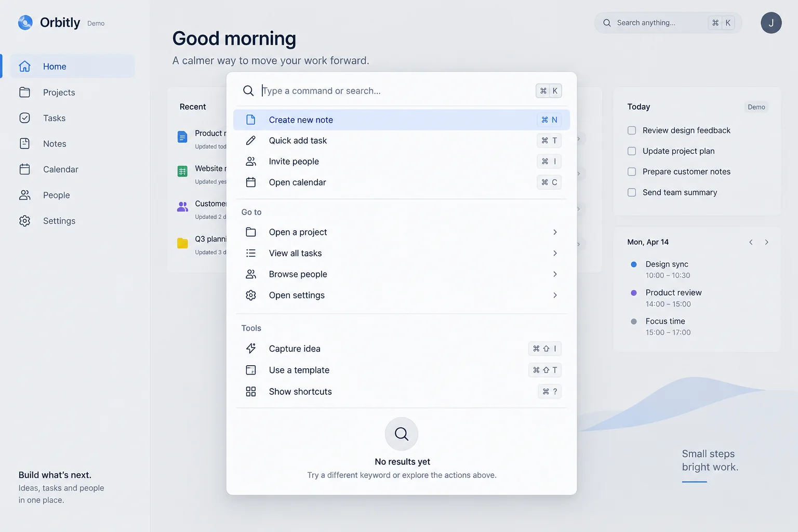Click blue dot of Design sync event
798x532 pixels.
click(x=634, y=264)
